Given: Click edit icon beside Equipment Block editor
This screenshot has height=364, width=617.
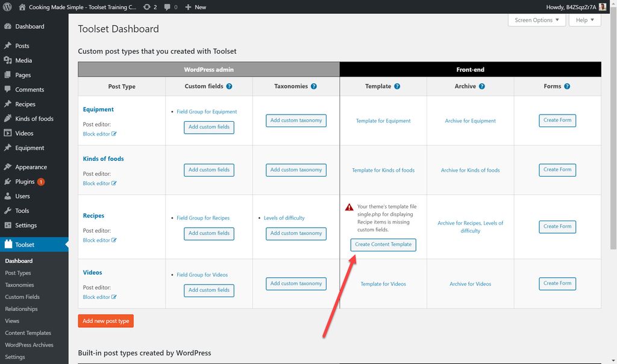Looking at the screenshot, I should (x=114, y=134).
